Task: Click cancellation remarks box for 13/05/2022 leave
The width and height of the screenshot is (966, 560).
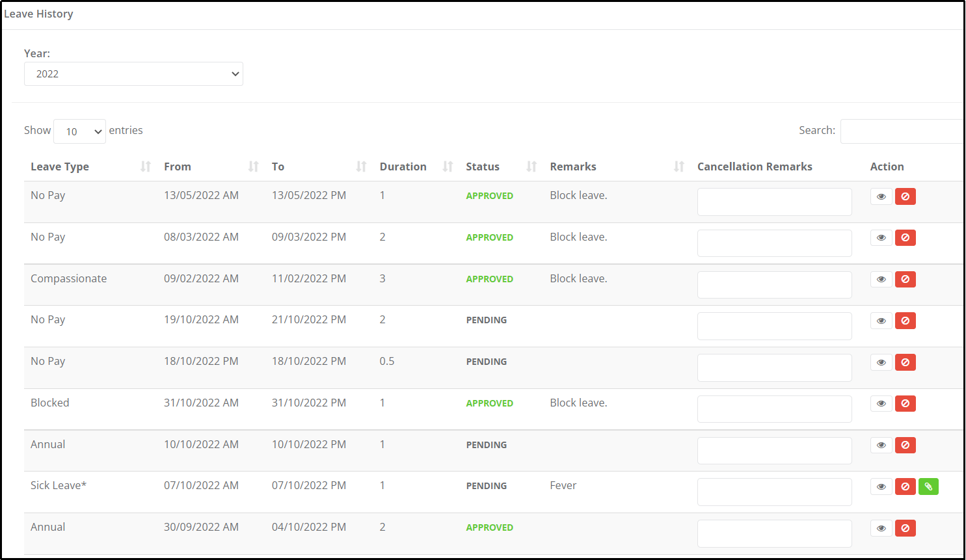Action: [774, 202]
